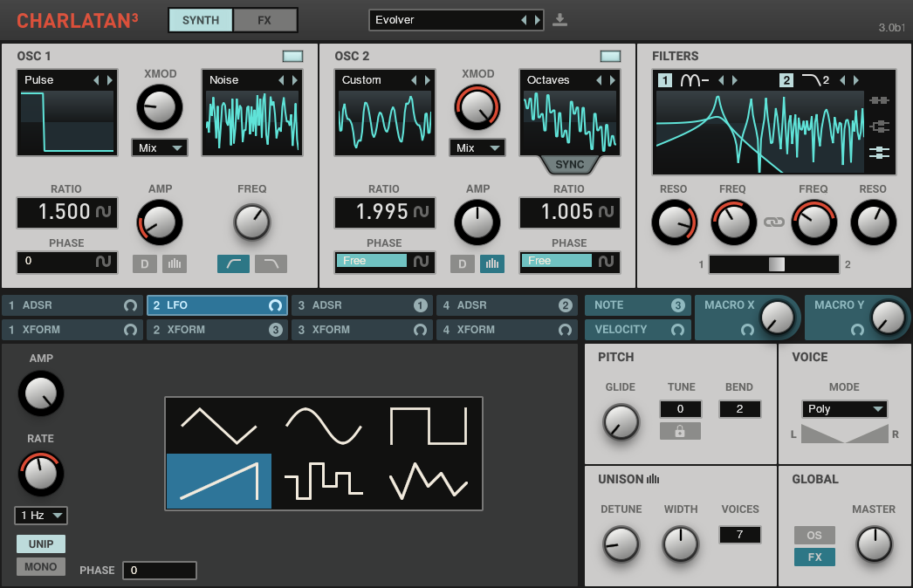Click the filter 1-2 balance slider
The image size is (913, 588).
pos(774,264)
